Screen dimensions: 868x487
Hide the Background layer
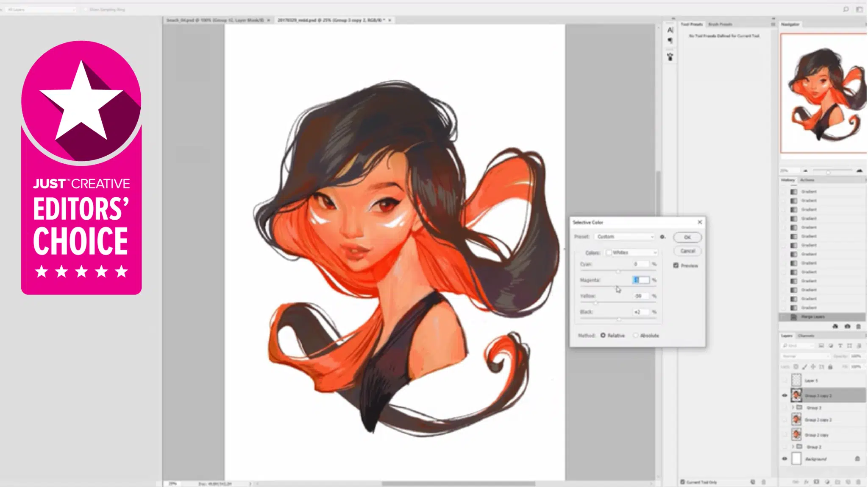(x=785, y=459)
